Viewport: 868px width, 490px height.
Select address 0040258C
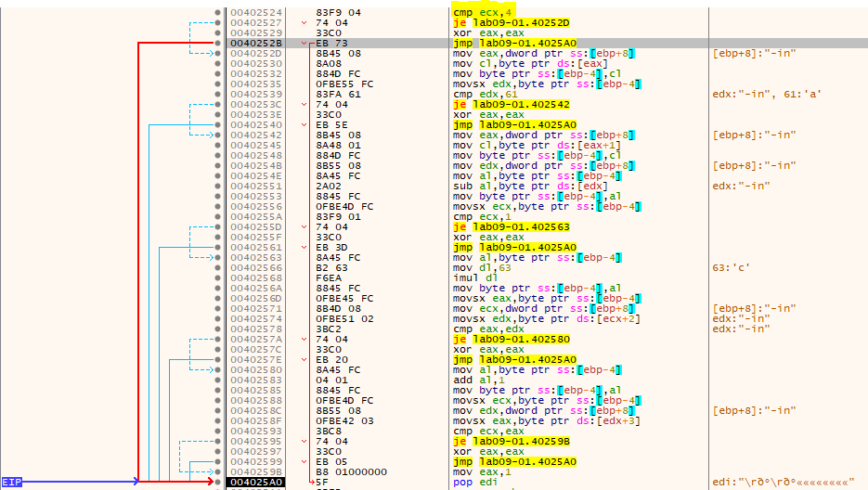click(x=256, y=411)
